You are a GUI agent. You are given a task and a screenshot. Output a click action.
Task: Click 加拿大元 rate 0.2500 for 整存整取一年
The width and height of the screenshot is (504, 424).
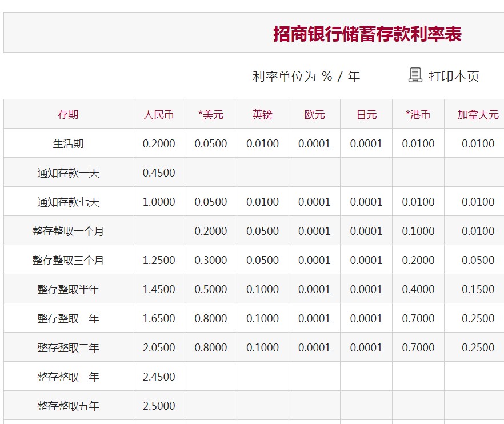[x=478, y=318]
